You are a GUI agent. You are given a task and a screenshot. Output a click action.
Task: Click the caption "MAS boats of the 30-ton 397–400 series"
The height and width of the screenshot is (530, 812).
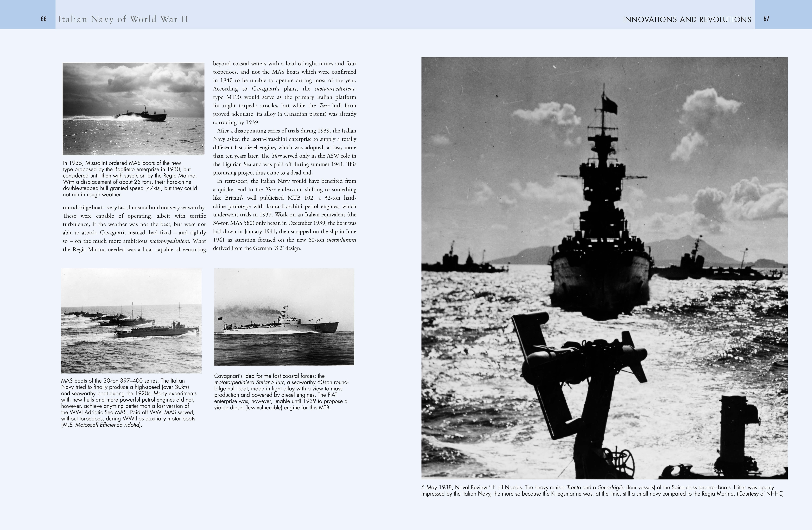click(129, 403)
